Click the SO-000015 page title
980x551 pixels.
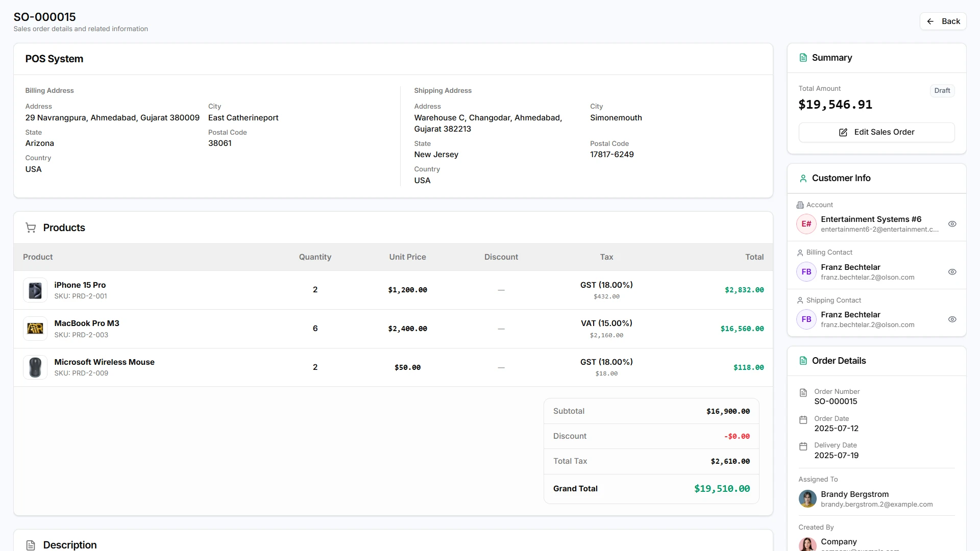point(44,17)
